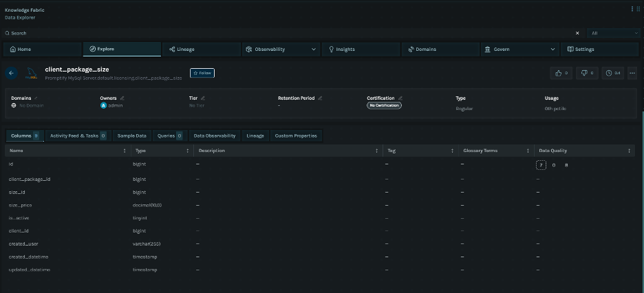Open the three-dot more options menu
Viewport: 644px width, 293px height.
click(632, 73)
